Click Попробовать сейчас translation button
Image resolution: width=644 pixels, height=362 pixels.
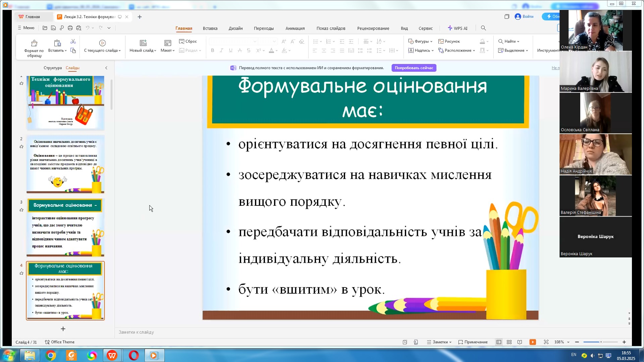coord(414,68)
